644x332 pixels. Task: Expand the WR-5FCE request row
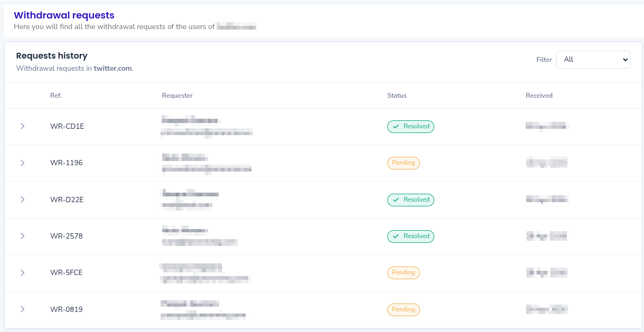pos(22,272)
